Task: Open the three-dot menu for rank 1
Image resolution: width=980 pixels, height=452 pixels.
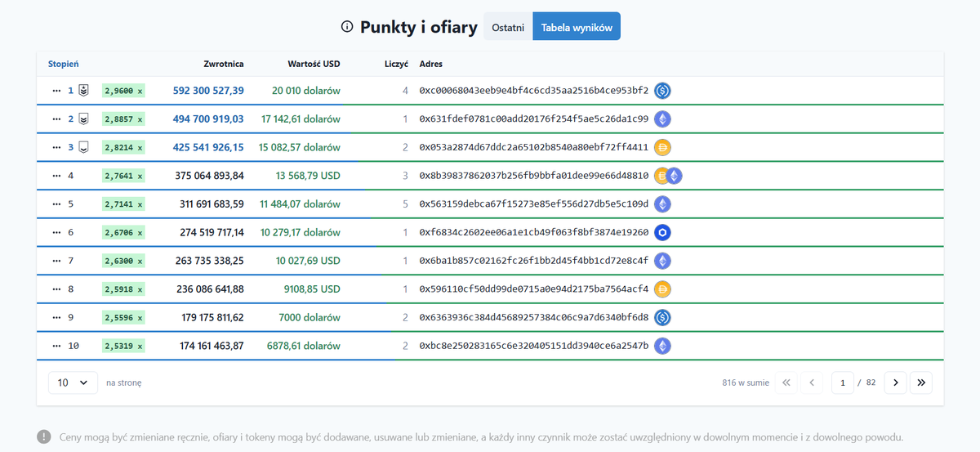Action: [x=56, y=91]
